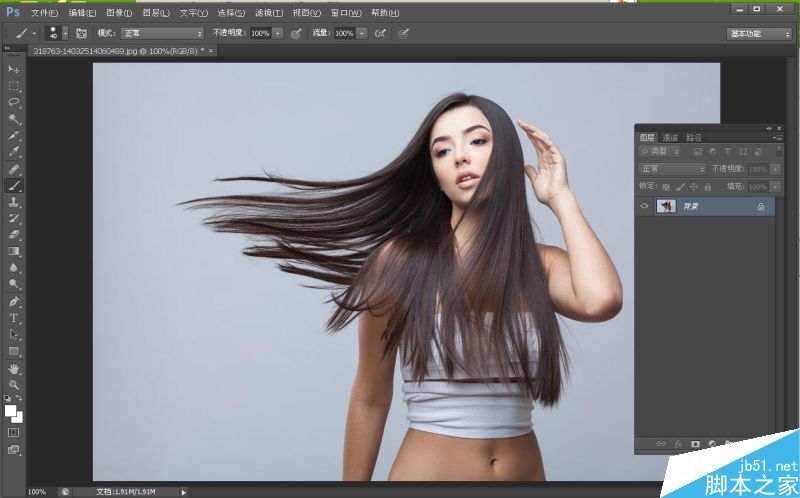Screen dimensions: 800x498
Task: Toggle airbrush mode in options bar
Action: 379,33
